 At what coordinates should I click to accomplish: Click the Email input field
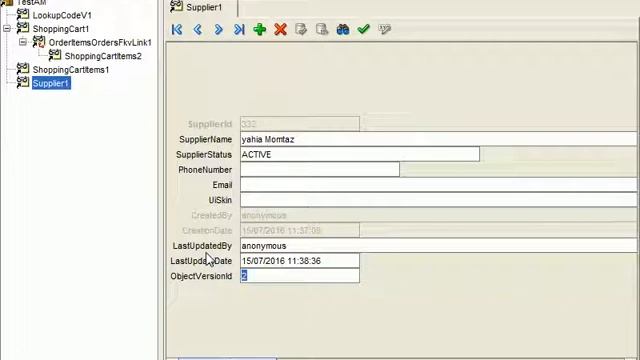click(x=439, y=185)
